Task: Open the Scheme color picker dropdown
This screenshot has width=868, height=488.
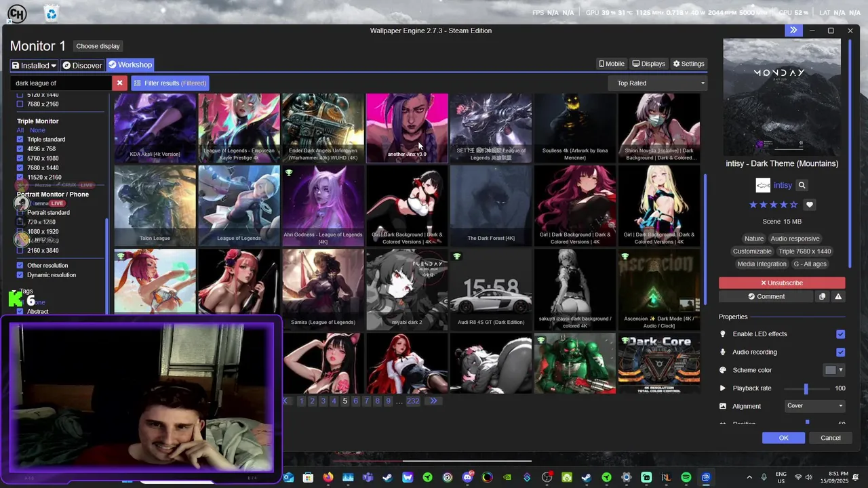Action: [833, 370]
